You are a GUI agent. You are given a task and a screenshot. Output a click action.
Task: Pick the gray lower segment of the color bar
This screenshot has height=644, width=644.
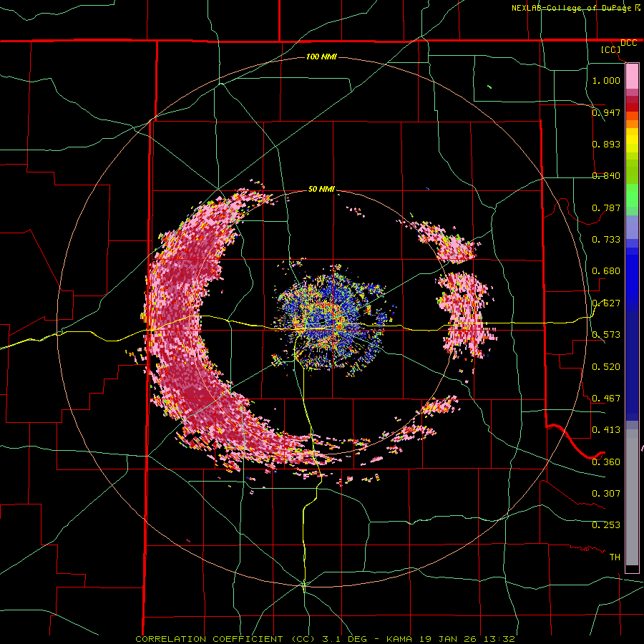(x=632, y=497)
